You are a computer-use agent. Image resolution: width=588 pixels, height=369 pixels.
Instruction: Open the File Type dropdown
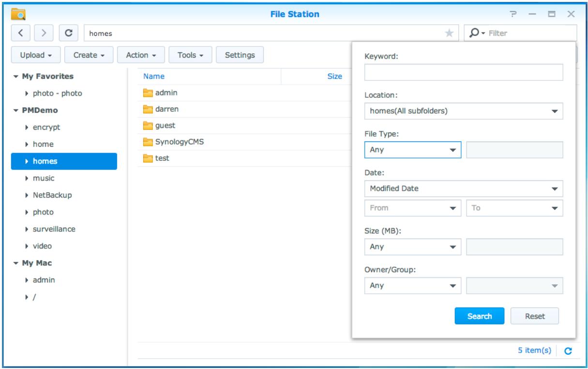click(x=412, y=150)
